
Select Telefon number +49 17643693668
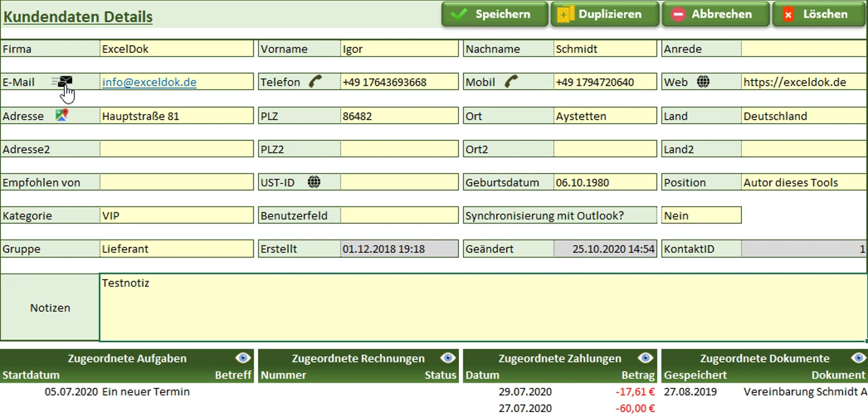pyautogui.click(x=399, y=82)
